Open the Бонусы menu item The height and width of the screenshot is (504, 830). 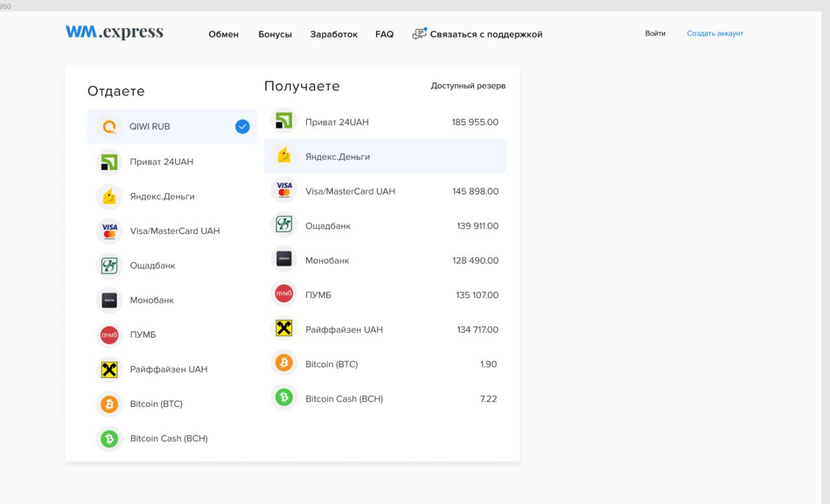[275, 34]
